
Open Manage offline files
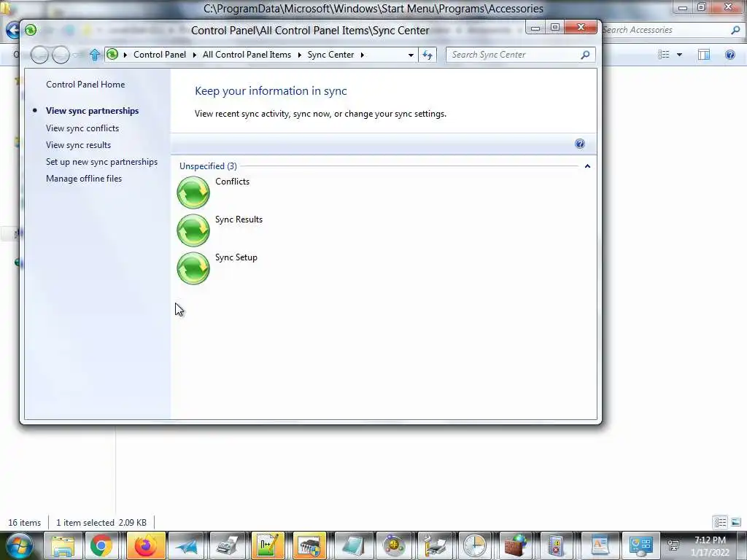tap(84, 179)
